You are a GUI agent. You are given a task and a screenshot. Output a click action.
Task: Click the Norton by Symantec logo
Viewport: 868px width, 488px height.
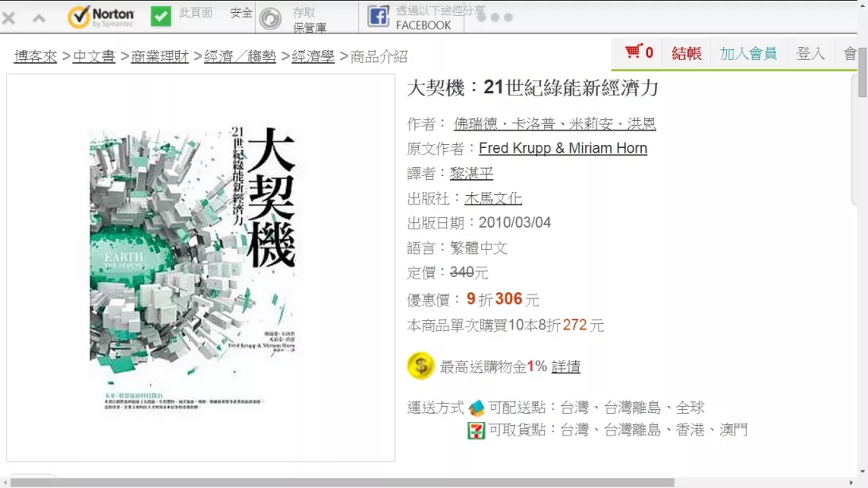(101, 17)
